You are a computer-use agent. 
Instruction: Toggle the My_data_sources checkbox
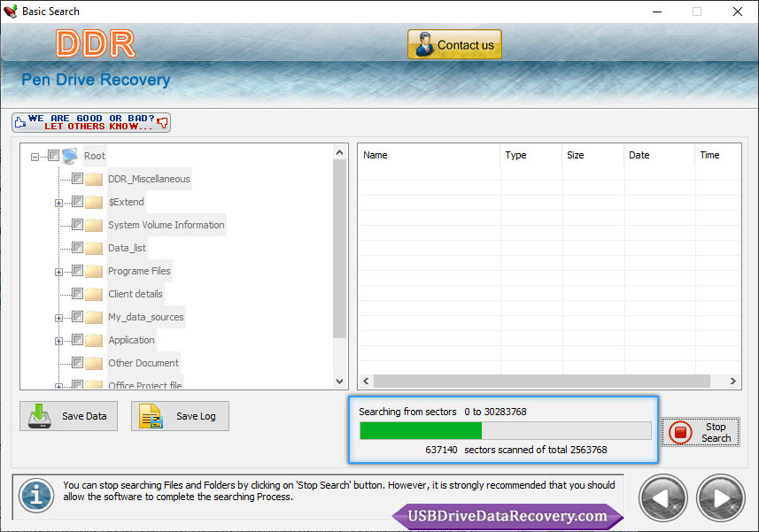click(x=77, y=316)
